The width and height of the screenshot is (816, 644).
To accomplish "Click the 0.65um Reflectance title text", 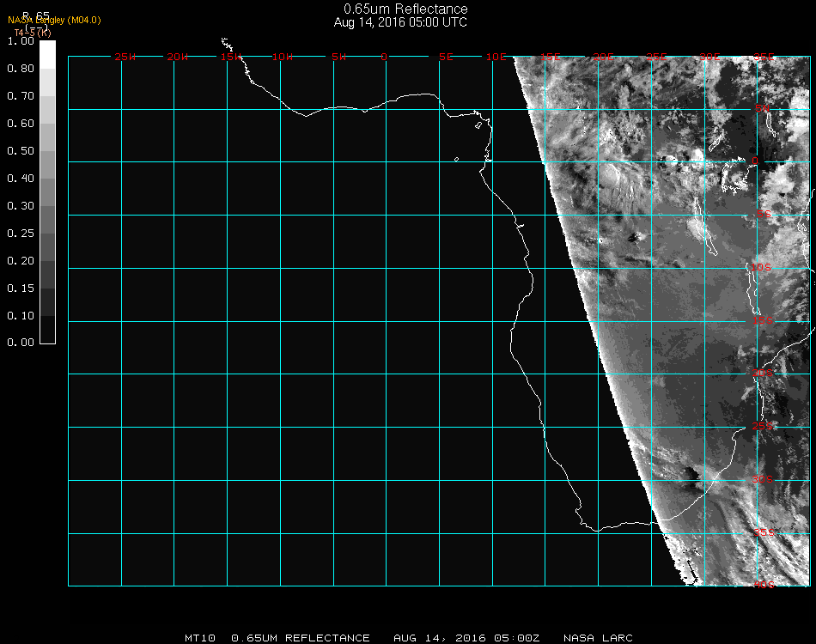I will pyautogui.click(x=405, y=9).
